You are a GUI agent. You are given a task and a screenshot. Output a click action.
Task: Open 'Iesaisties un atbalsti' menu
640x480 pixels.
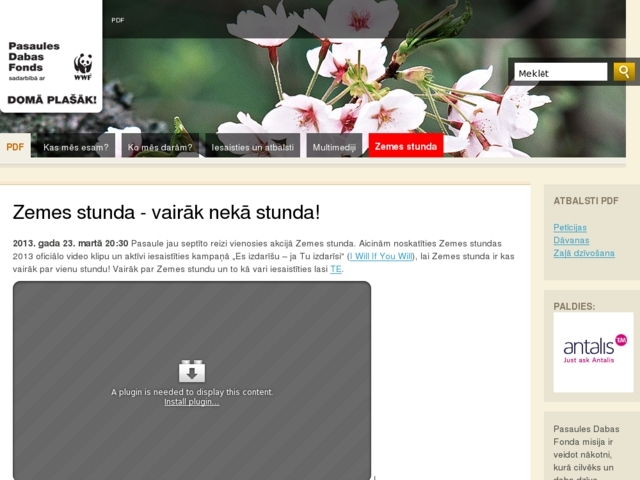coord(253,147)
